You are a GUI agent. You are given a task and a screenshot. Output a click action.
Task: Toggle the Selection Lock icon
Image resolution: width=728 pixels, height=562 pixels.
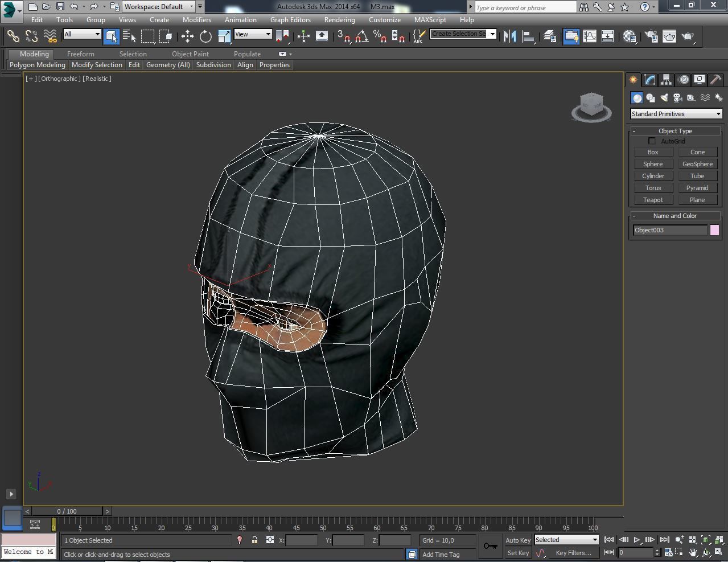coord(254,540)
